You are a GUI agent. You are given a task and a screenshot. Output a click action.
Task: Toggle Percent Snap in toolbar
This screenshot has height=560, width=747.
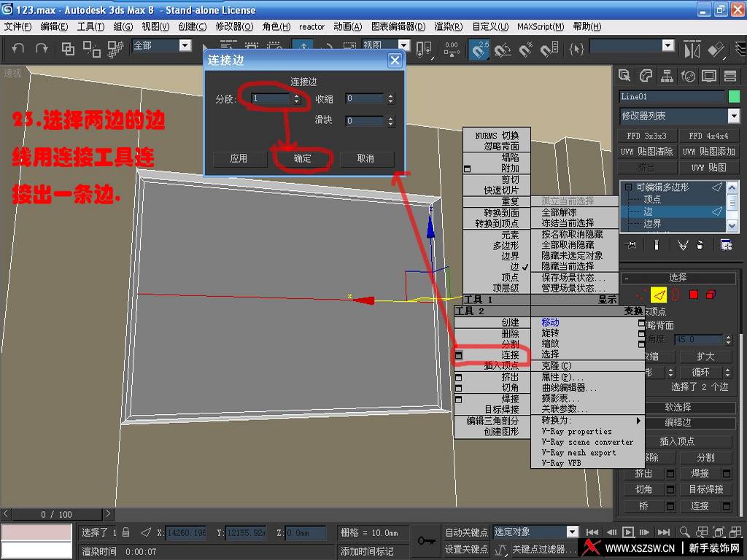[x=525, y=49]
